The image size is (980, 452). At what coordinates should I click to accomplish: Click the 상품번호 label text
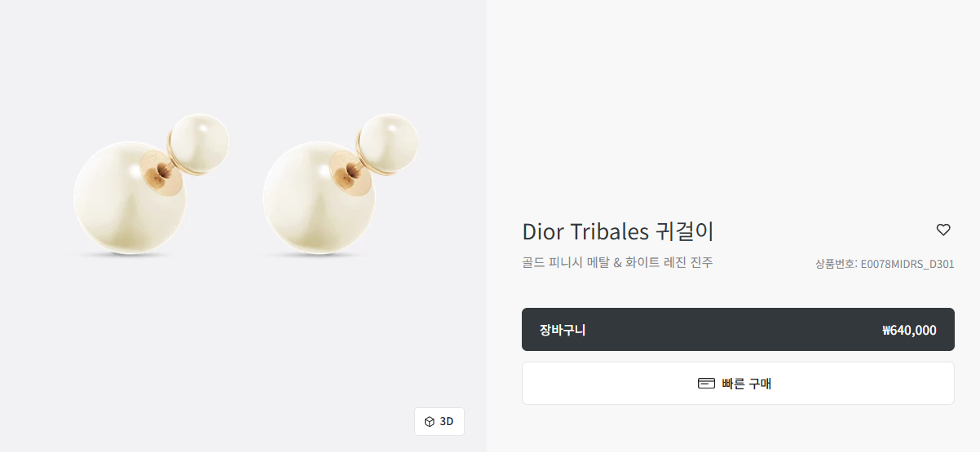[x=835, y=264]
